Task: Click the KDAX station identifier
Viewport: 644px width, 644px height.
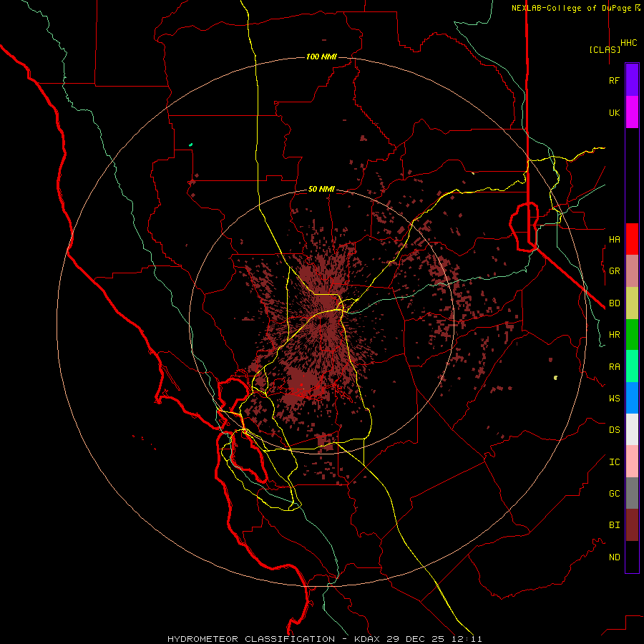Action: coord(367,639)
